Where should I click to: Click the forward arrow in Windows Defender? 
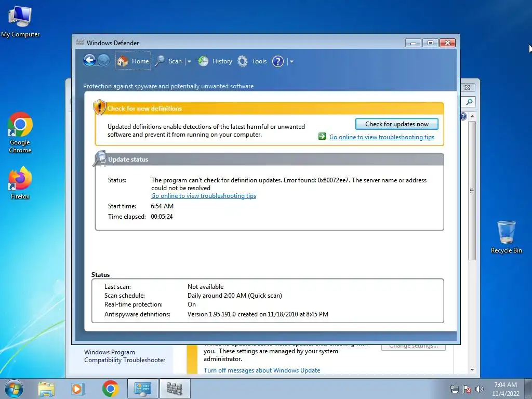(103, 61)
